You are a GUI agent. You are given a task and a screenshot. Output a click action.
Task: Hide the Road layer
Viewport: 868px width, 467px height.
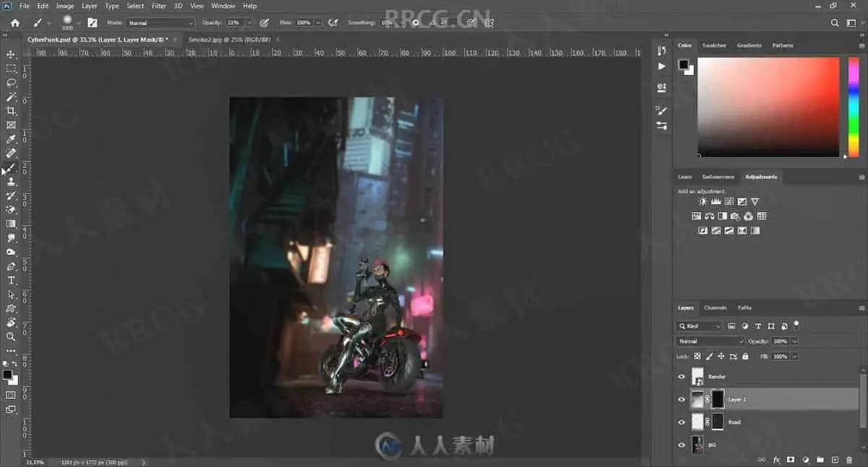(x=681, y=422)
